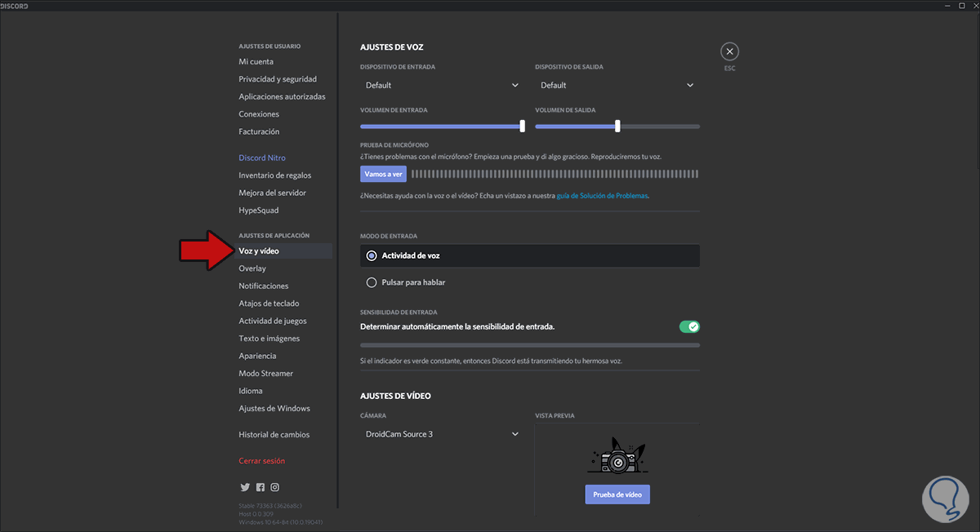Open Cámara dropdown showing DroidCam Source 3

(x=442, y=434)
